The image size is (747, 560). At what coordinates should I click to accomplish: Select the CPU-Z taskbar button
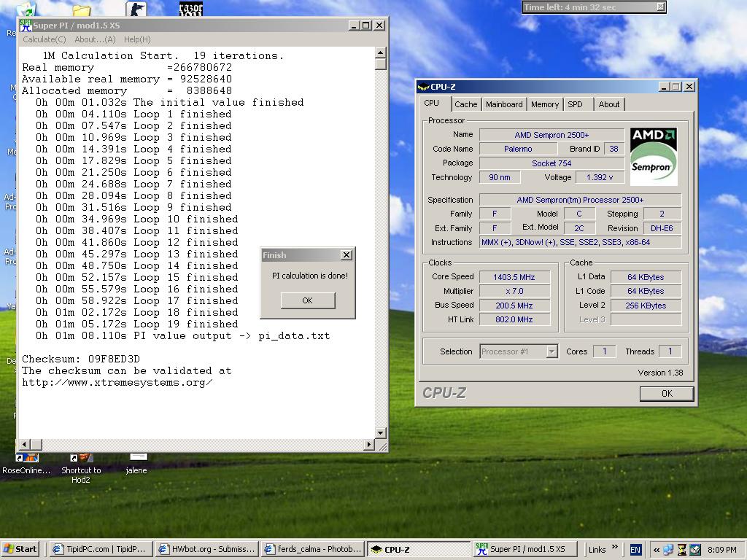pyautogui.click(x=419, y=549)
